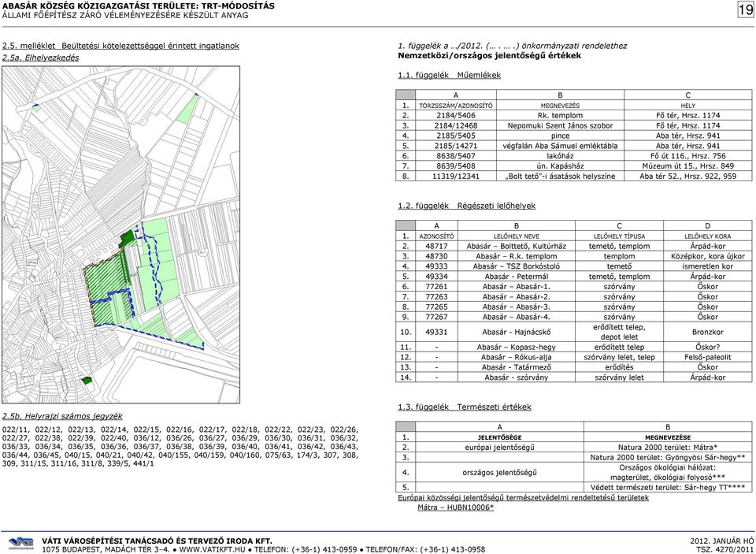This screenshot has width=756, height=554.
Task: Click 'Európai közösségi jelentőségű természetvédelmi rendeltetésű területek' text
Action: click(523, 497)
